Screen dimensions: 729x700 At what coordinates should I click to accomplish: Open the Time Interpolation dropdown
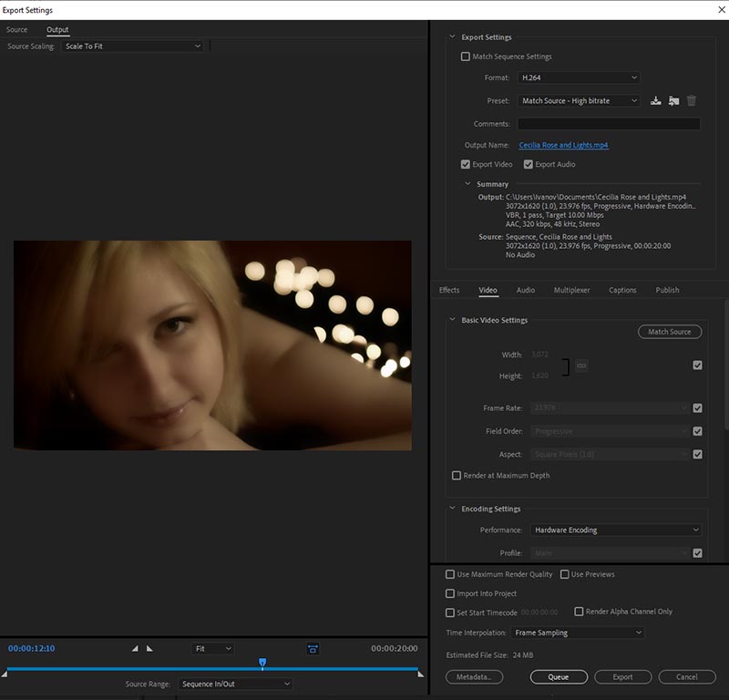click(x=578, y=633)
